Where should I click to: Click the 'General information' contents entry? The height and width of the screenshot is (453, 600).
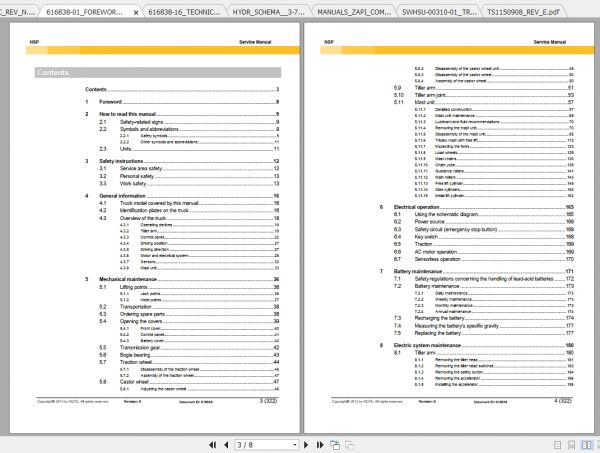tap(122, 196)
